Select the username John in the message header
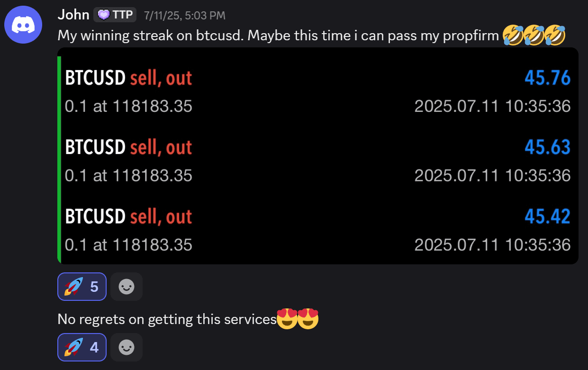Viewport: 588px width, 370px height. [x=73, y=14]
